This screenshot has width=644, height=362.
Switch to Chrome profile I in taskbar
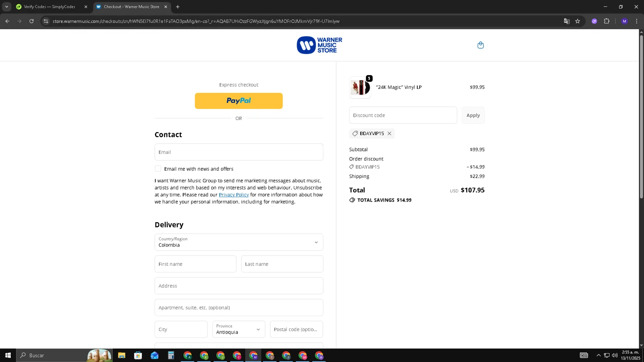(x=270, y=355)
